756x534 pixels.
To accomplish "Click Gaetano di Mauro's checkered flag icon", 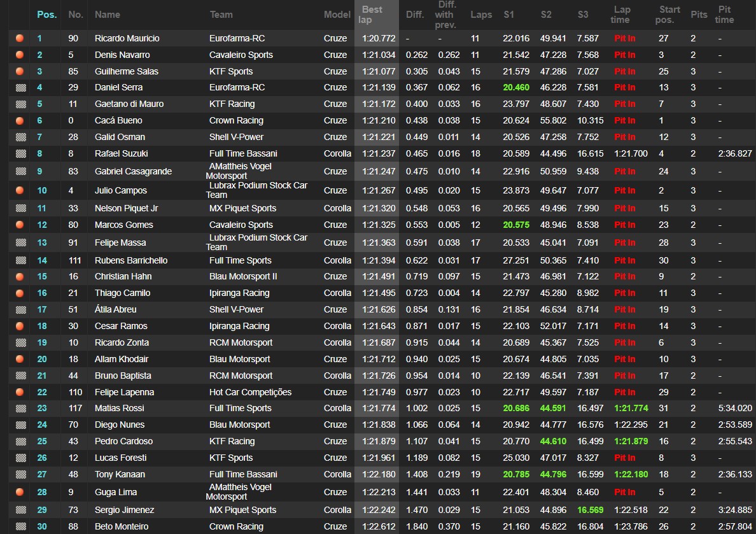I will tap(21, 104).
